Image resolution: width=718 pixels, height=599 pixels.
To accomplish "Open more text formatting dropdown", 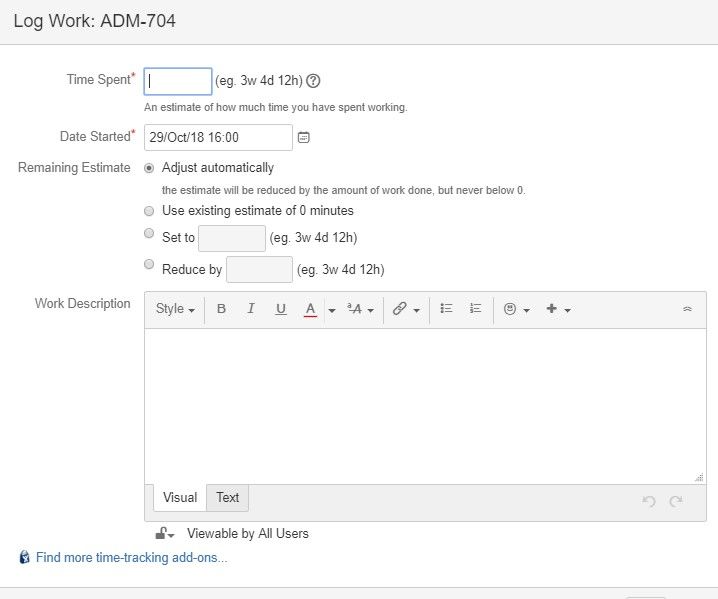I will 360,310.
